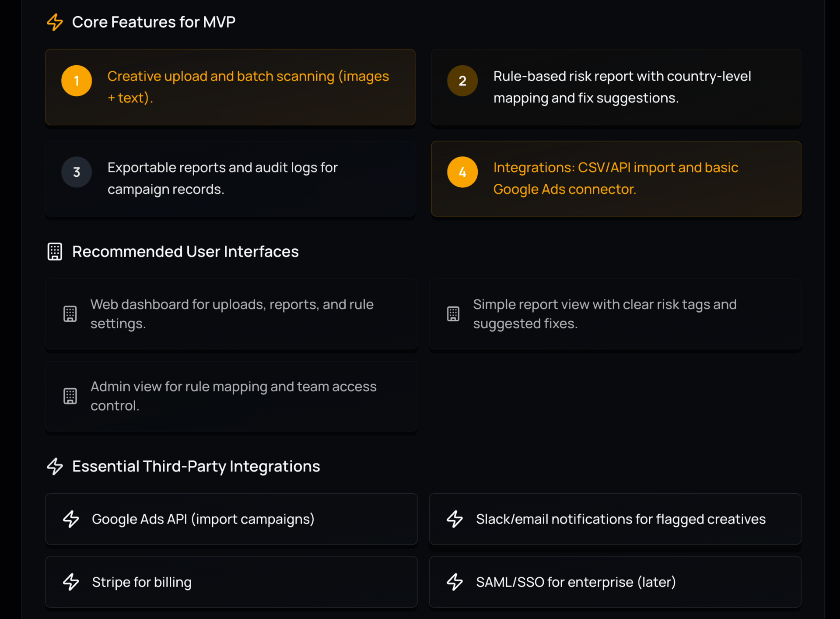Click the icon next to Simple report view
Image resolution: width=840 pixels, height=619 pixels.
point(453,314)
